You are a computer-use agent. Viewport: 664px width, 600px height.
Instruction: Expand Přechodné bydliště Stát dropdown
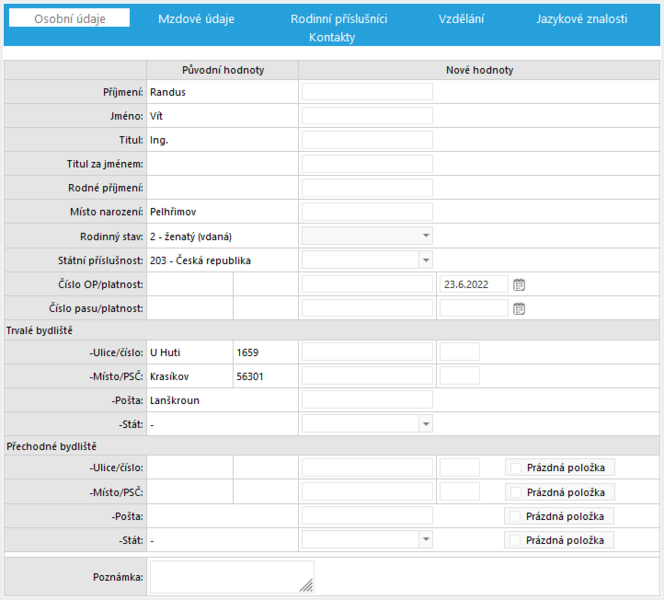tap(426, 539)
